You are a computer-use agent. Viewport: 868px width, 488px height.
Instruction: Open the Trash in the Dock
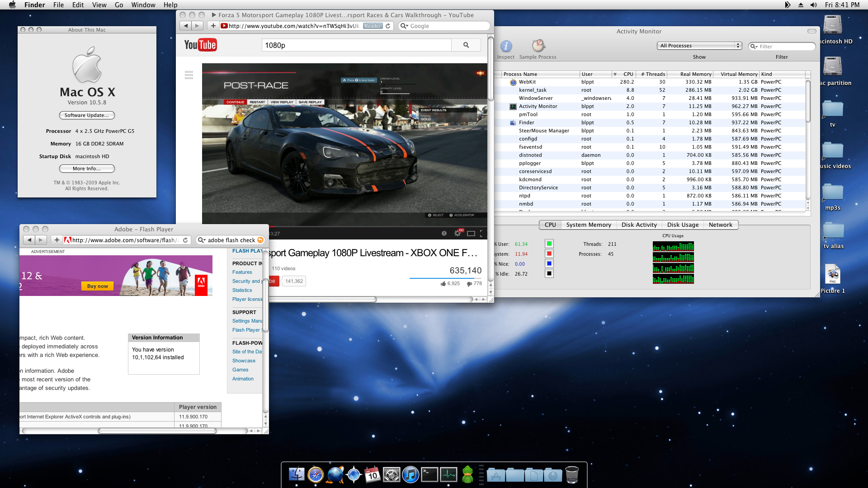[x=572, y=475]
